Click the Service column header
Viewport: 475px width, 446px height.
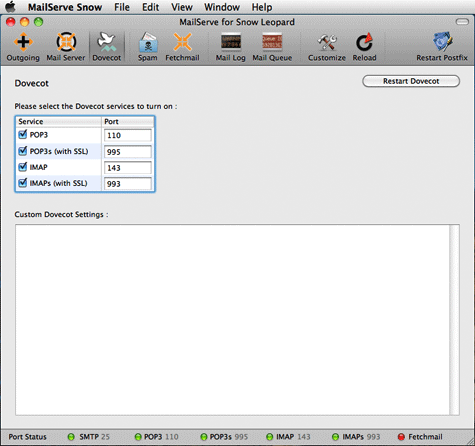tap(59, 122)
